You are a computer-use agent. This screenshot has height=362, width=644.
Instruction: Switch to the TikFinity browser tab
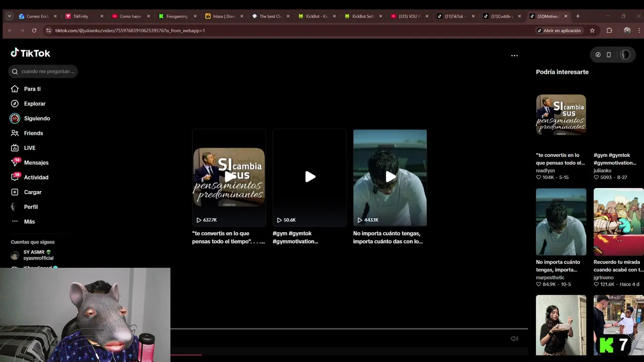pyautogui.click(x=85, y=16)
